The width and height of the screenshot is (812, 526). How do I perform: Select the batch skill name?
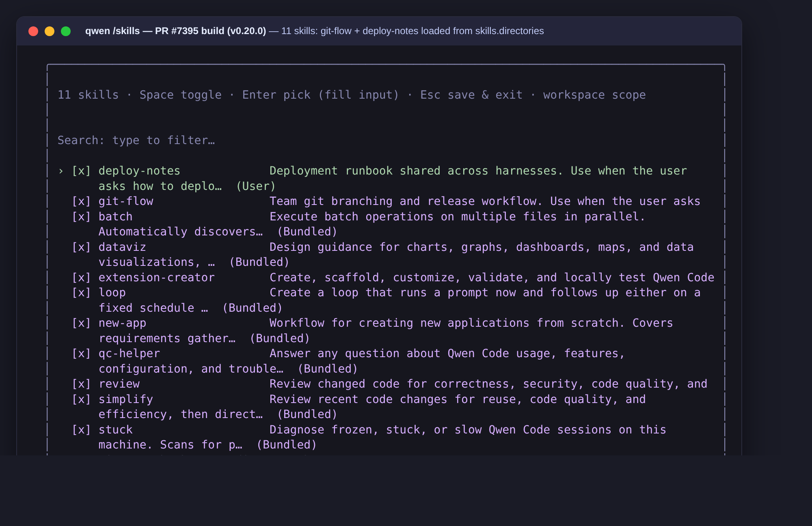[x=115, y=217]
